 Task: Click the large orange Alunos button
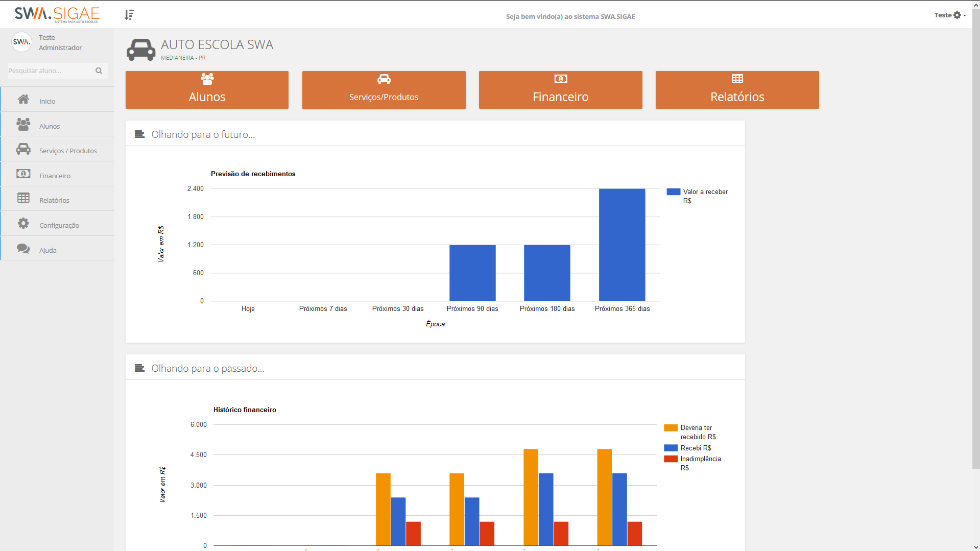[x=207, y=90]
